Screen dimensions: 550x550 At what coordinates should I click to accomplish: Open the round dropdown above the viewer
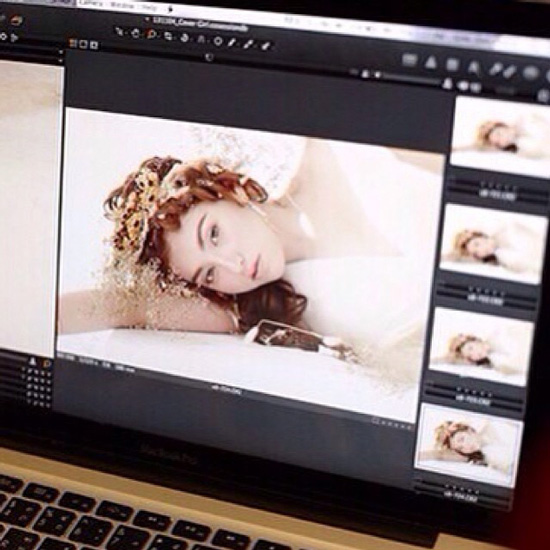[x=209, y=57]
